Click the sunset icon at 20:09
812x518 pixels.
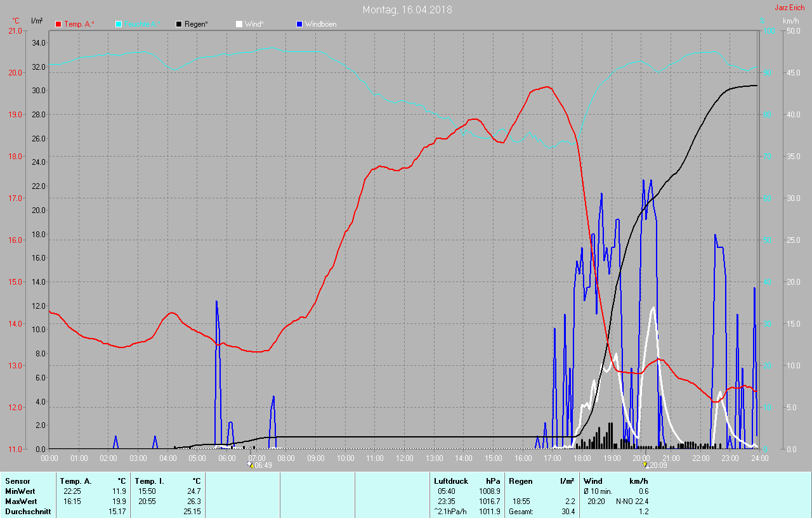645,465
